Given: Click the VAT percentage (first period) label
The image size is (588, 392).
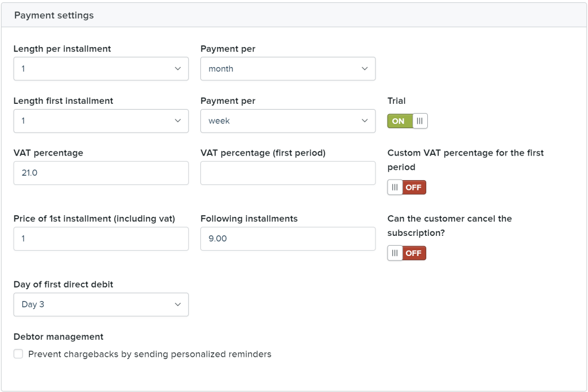Looking at the screenshot, I should point(263,153).
